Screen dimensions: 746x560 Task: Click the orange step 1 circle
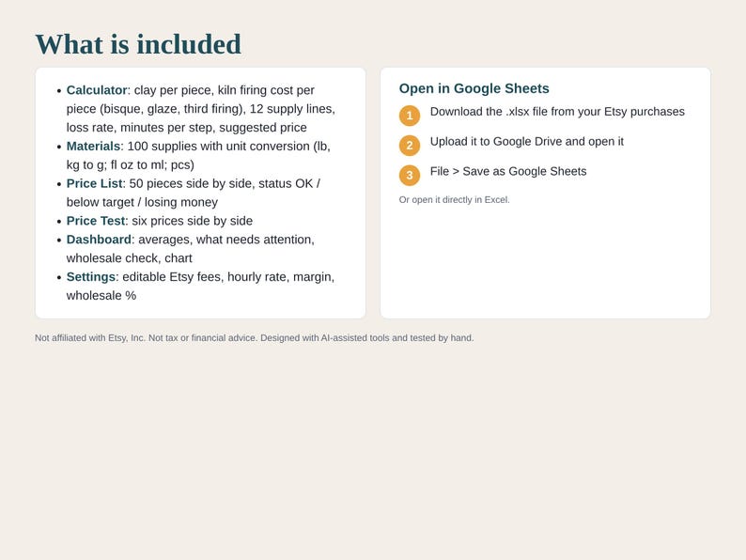409,116
